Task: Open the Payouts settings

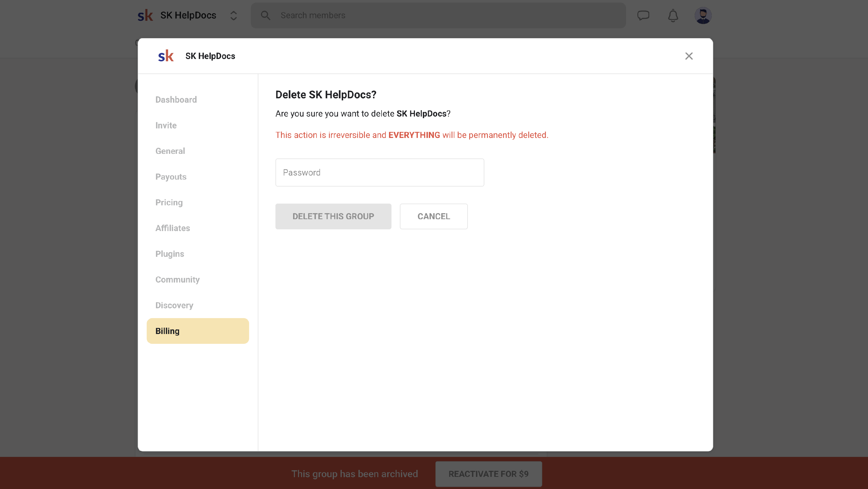Action: click(x=170, y=177)
